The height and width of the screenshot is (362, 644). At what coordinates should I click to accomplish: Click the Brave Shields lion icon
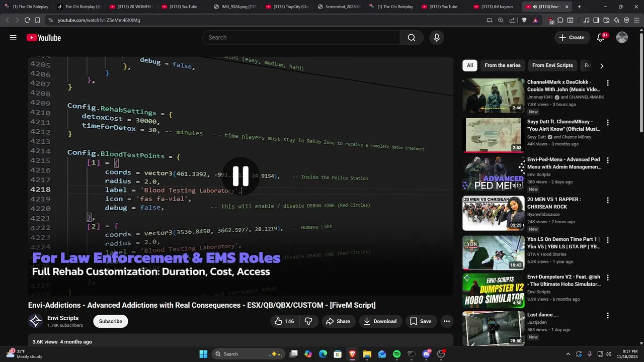tap(524, 20)
